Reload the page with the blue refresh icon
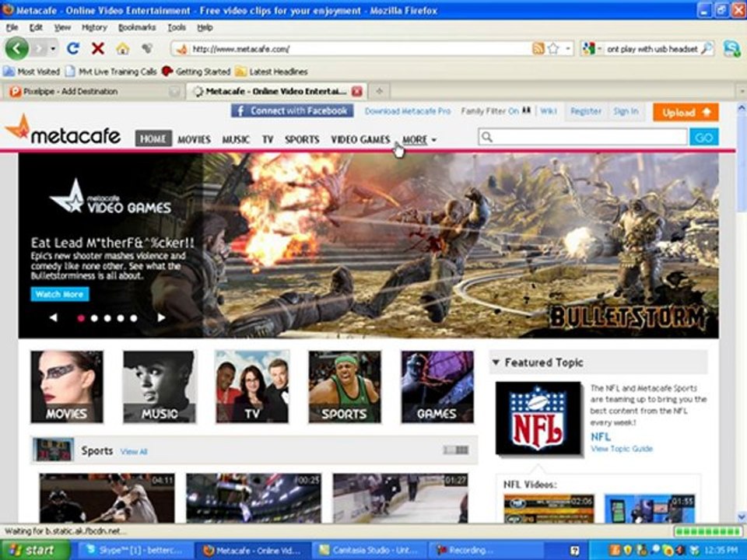747x560 pixels. [73, 48]
